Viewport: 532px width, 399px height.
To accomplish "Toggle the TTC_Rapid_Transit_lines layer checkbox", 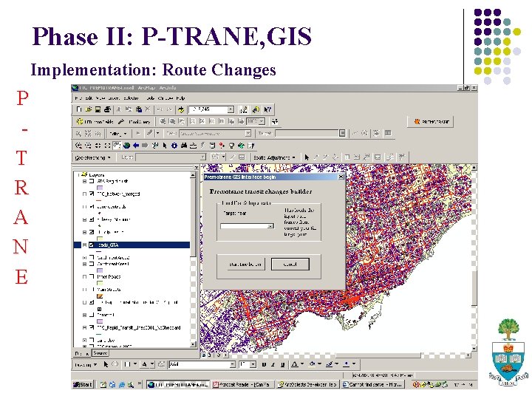I will (x=92, y=327).
